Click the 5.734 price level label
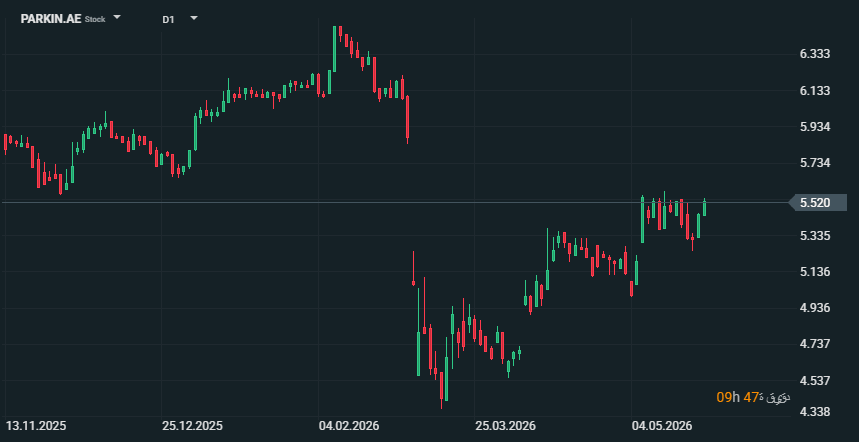The height and width of the screenshot is (442, 859). [x=815, y=163]
